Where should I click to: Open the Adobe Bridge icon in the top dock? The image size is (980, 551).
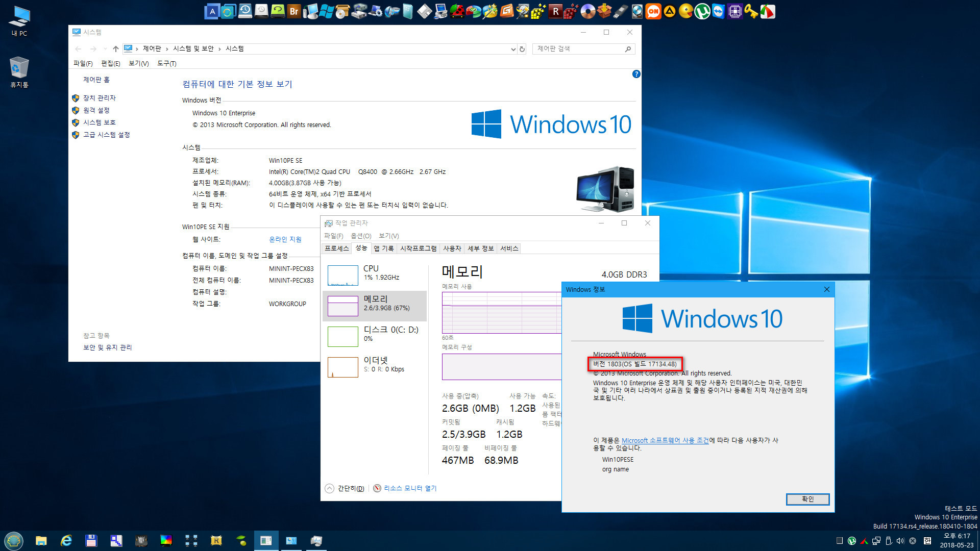point(294,11)
